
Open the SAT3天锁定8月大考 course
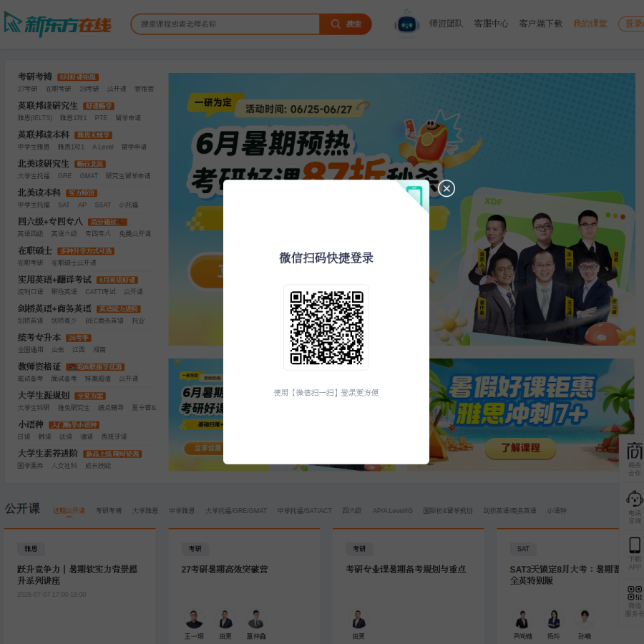point(565,575)
